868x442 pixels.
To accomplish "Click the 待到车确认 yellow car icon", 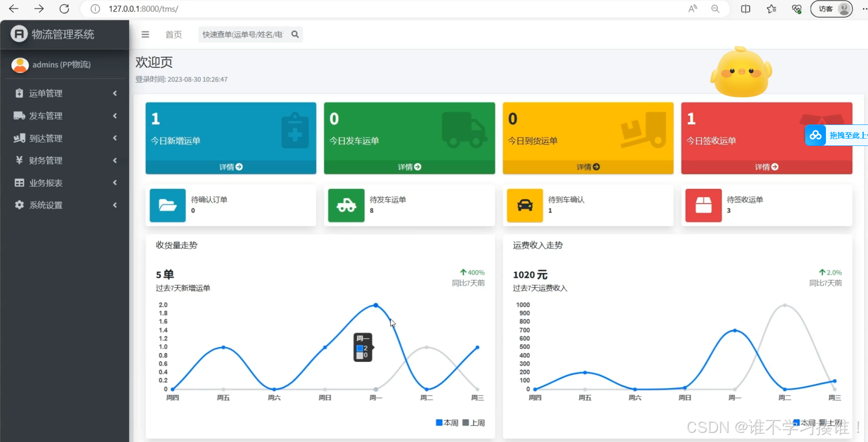I will pyautogui.click(x=525, y=205).
